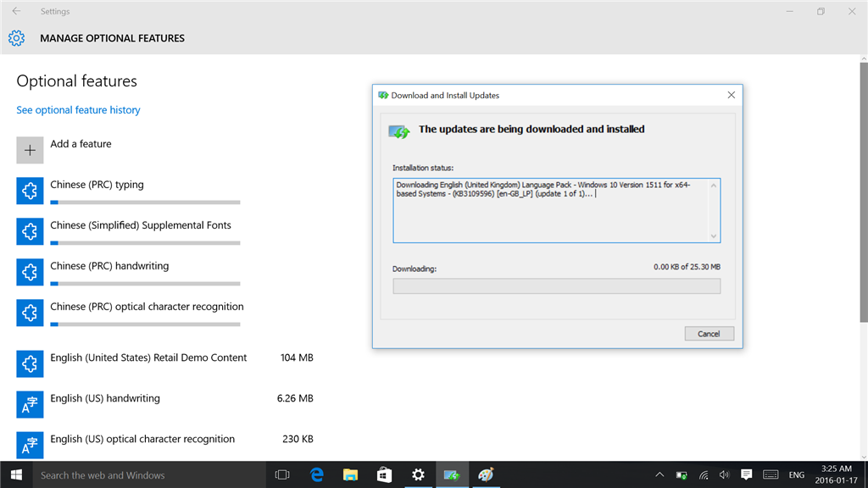Screen dimensions: 868x488
Task: Click the 230 KB size value
Action: (x=298, y=439)
